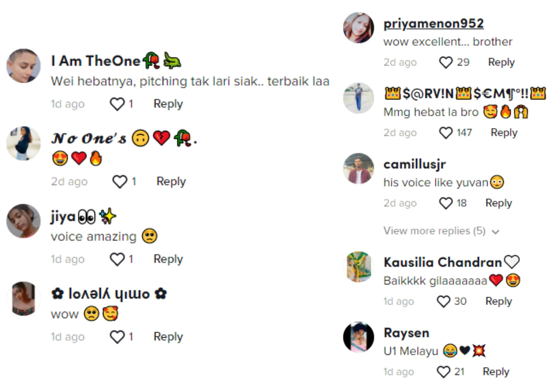This screenshot has width=553, height=392.
Task: Like Raysen's 'U1 Melayu' comment
Action: coord(443,372)
